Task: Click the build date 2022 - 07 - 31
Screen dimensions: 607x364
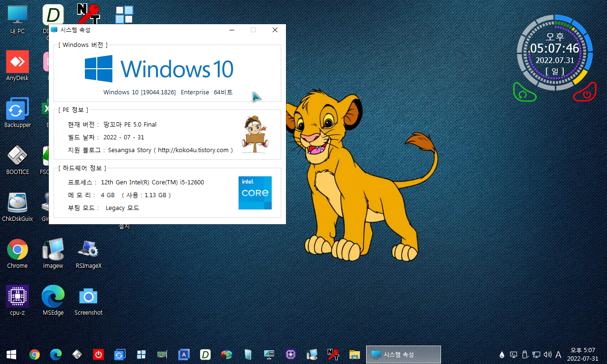Action: (123, 137)
